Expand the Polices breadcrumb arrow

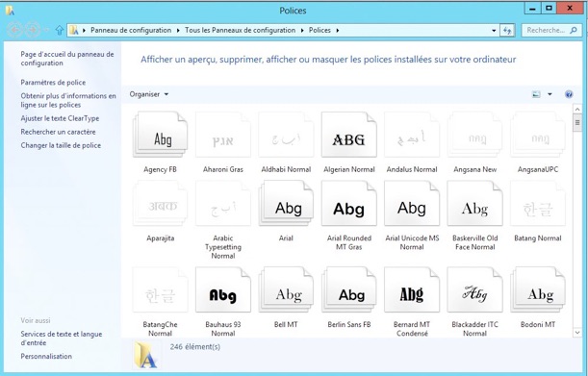point(338,31)
